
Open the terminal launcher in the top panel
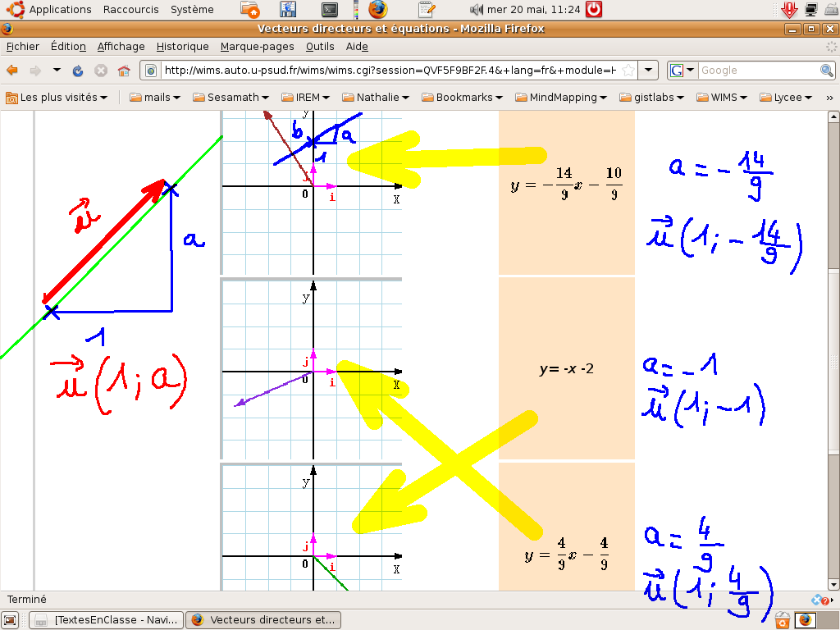click(330, 10)
